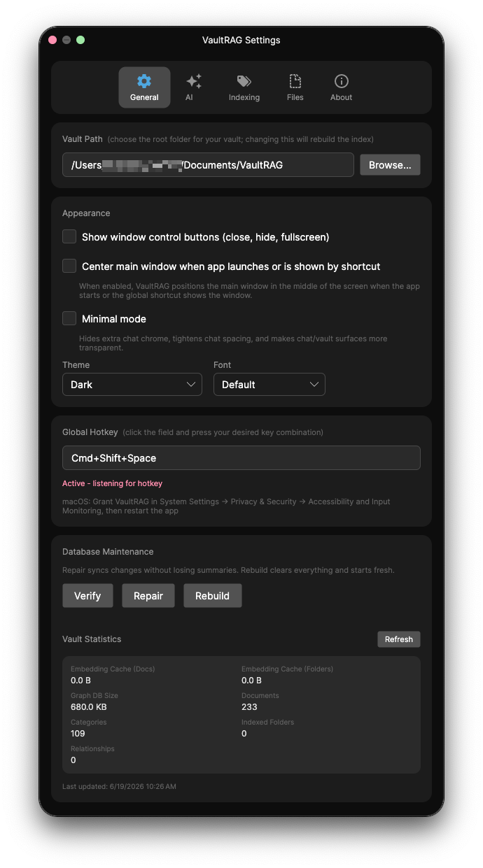Enable Center main window on launch checkbox
Screen dimensions: 483x868
(x=69, y=266)
